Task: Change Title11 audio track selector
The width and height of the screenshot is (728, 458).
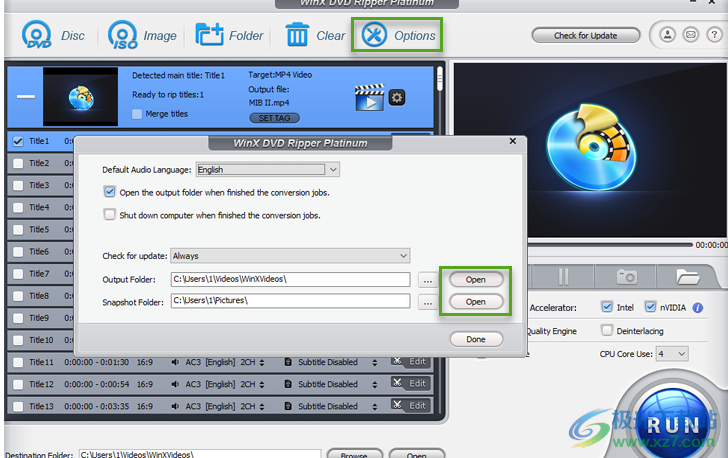Action: [262, 362]
